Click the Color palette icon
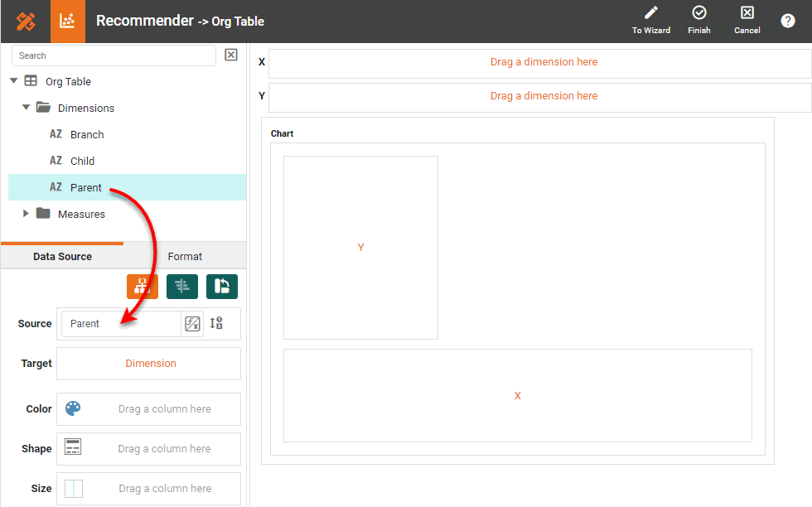The image size is (812, 507). pos(73,408)
